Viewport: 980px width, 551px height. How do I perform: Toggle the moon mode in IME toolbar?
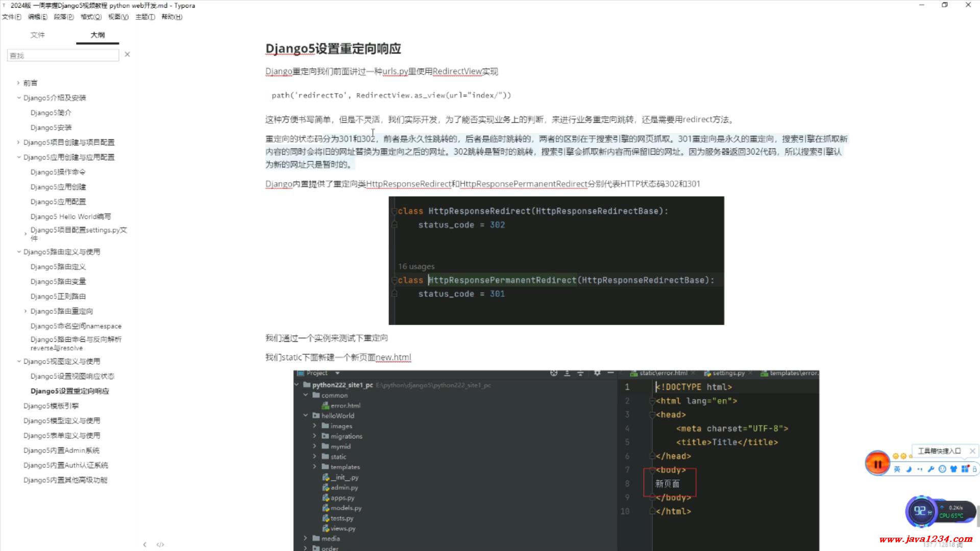tap(909, 469)
